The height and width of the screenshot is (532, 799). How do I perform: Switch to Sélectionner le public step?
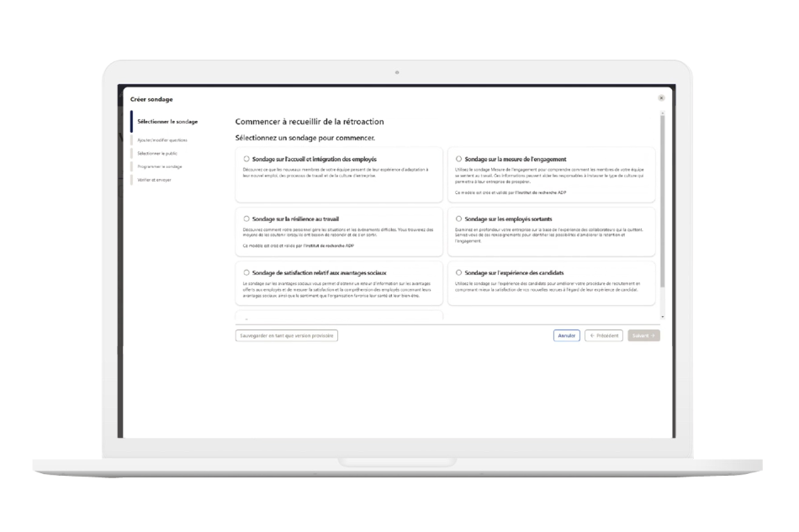point(157,154)
